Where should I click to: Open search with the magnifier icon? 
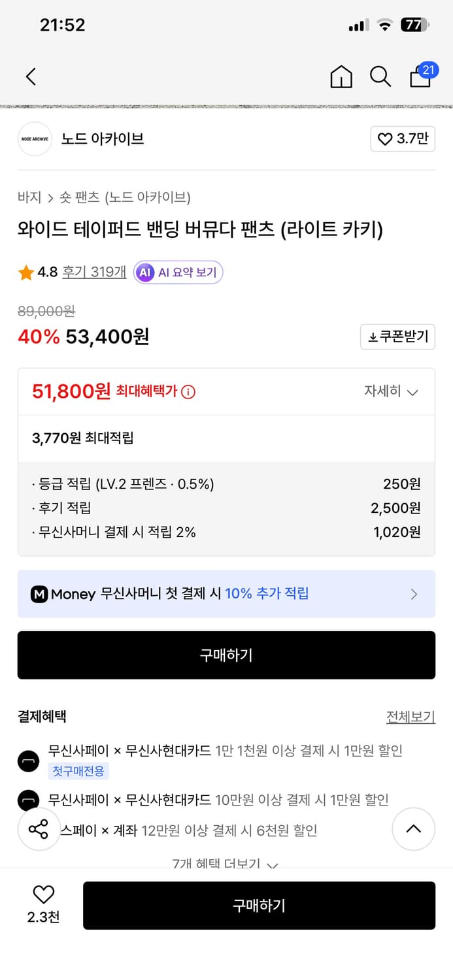coord(380,76)
